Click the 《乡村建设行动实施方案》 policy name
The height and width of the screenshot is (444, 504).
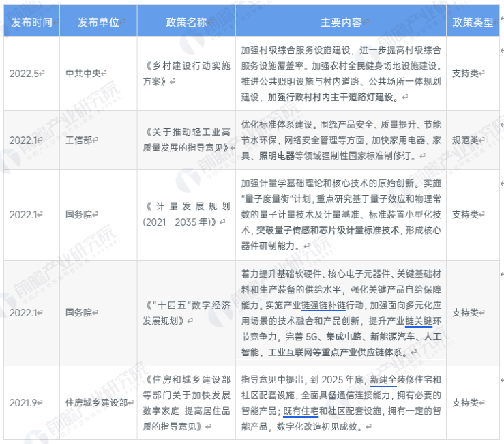tap(186, 73)
